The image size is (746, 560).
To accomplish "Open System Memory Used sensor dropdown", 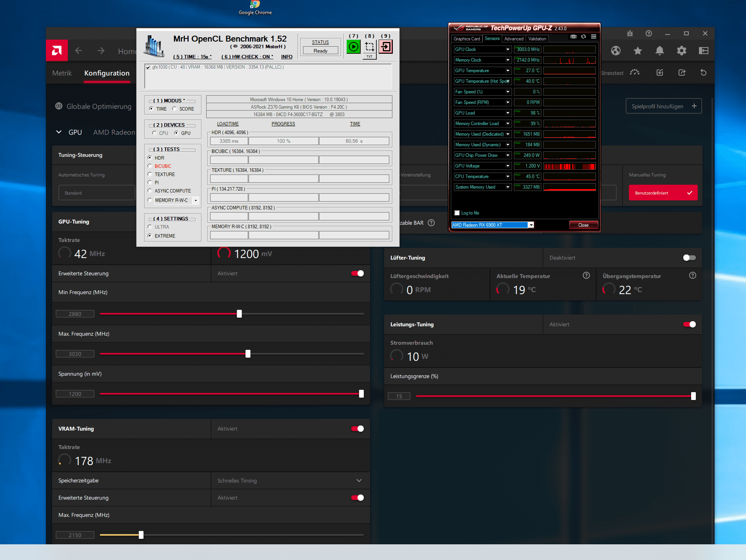I will 508,187.
